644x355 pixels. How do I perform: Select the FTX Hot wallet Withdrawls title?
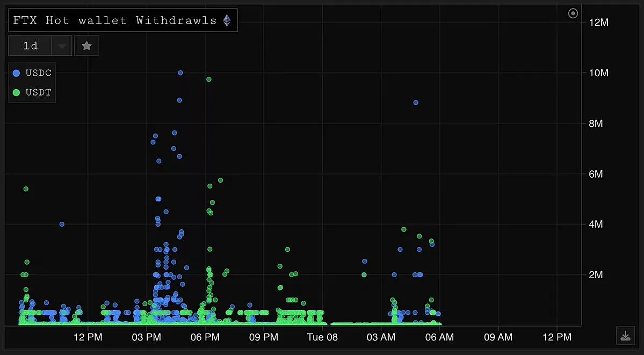click(114, 20)
